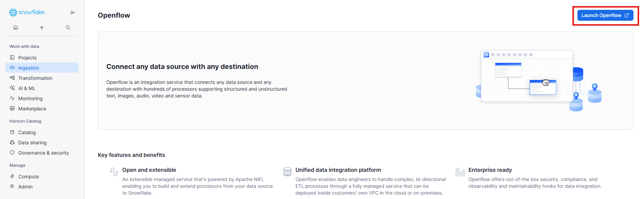The width and height of the screenshot is (644, 199).
Task: Click the AI & ML sparkle icon
Action: click(12, 88)
